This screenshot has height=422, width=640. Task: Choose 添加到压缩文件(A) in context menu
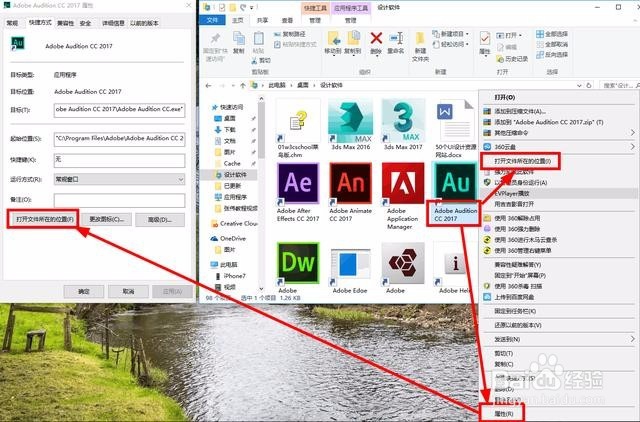click(x=520, y=111)
